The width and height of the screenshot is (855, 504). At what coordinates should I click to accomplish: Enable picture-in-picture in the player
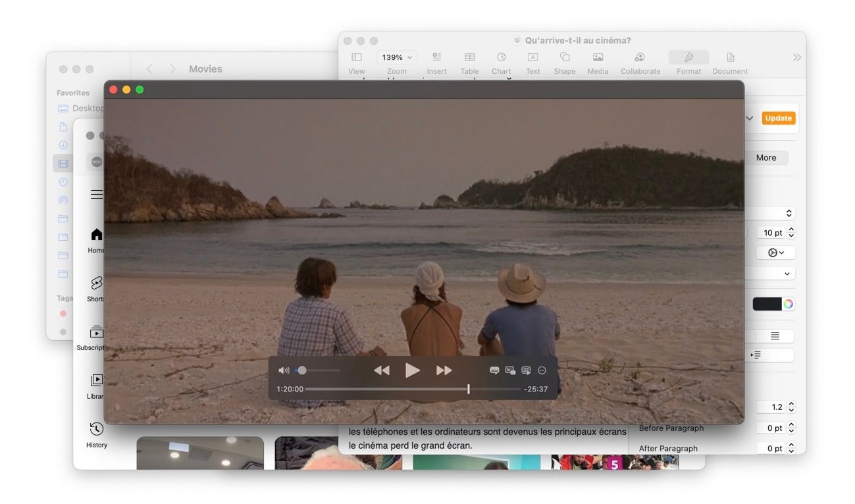pos(510,370)
